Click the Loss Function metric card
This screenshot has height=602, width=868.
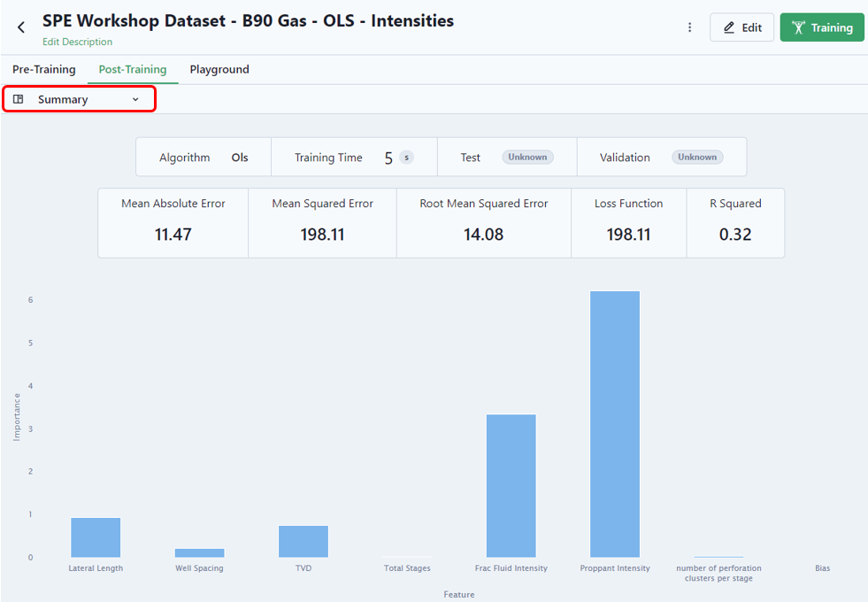(628, 222)
